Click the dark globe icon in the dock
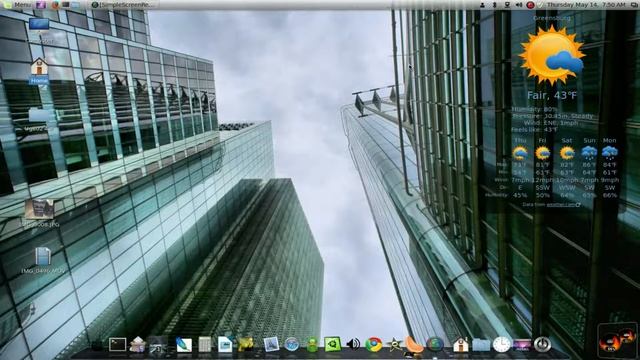640x360 pixels. pyautogui.click(x=435, y=344)
